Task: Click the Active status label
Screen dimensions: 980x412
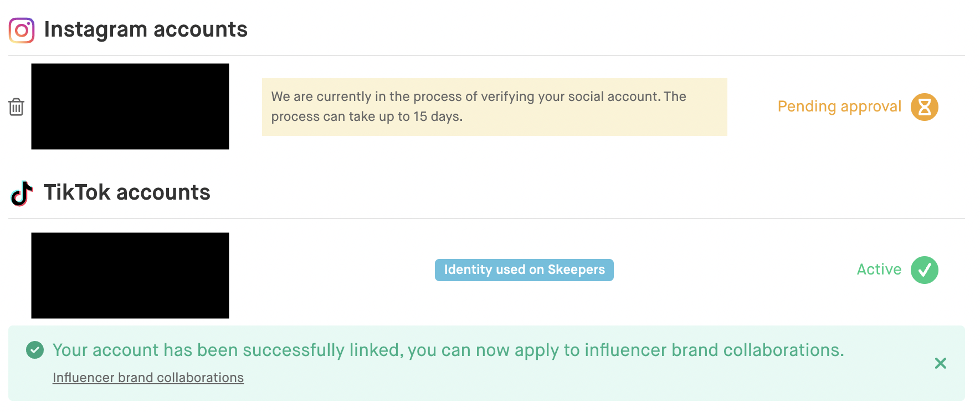Action: 879,269
